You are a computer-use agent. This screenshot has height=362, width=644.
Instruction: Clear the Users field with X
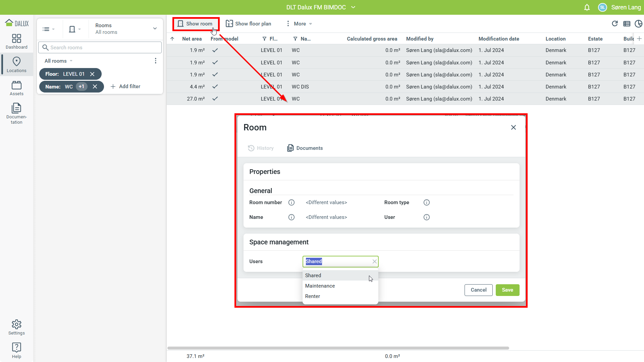coord(374,261)
